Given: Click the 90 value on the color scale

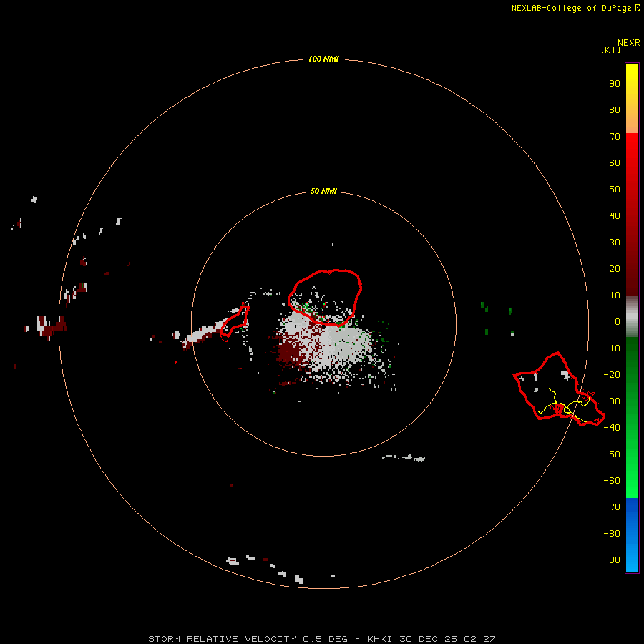Looking at the screenshot, I should point(615,84).
